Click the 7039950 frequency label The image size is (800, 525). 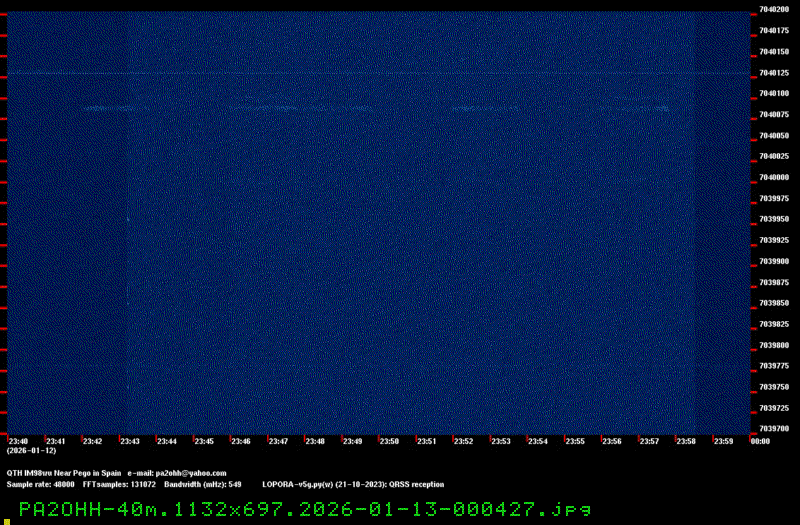click(x=774, y=219)
